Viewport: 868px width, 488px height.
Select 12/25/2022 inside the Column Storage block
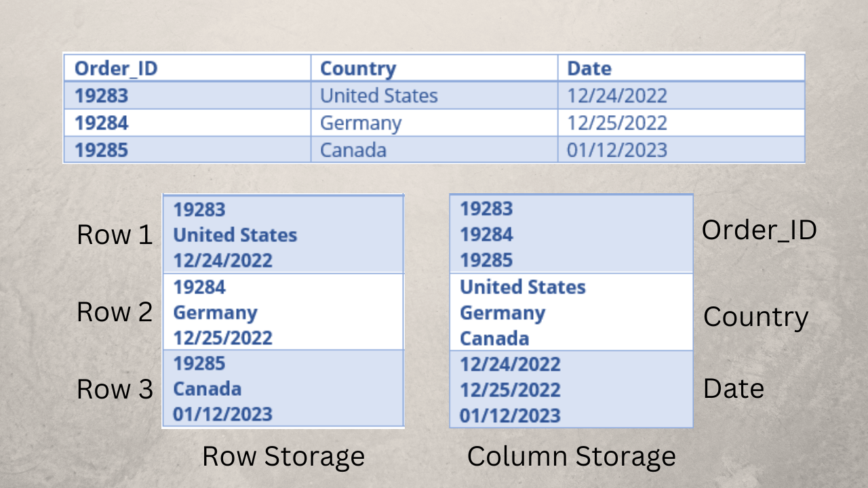point(510,390)
